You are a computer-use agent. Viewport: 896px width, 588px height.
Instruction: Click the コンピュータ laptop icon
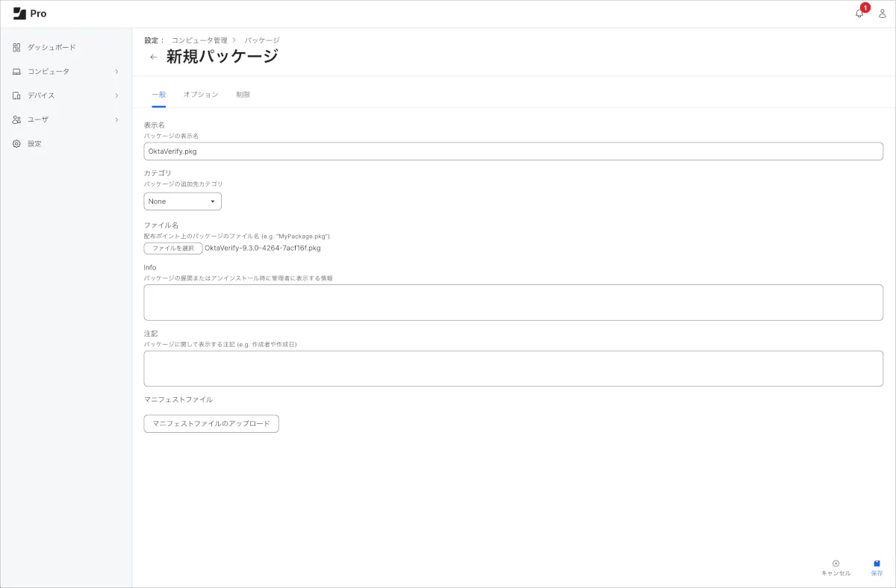tap(16, 71)
